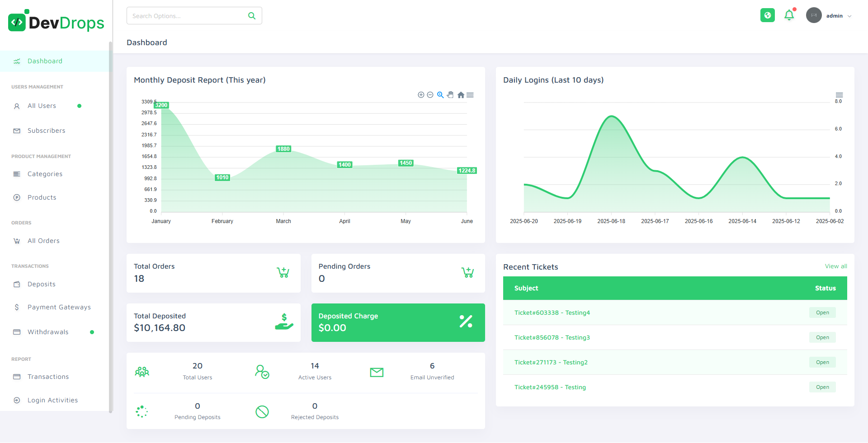Select the selection zoom magnifier tool
Viewport: 868px width, 443px height.
440,95
